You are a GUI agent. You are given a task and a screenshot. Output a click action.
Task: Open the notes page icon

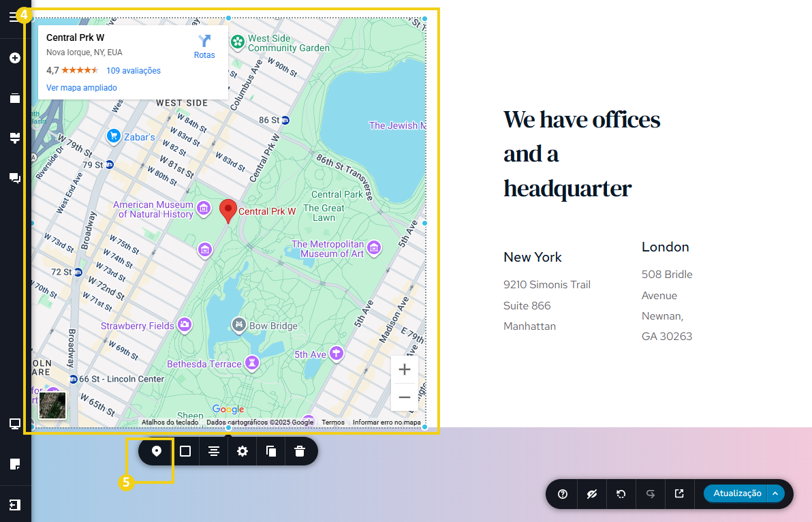[15, 464]
